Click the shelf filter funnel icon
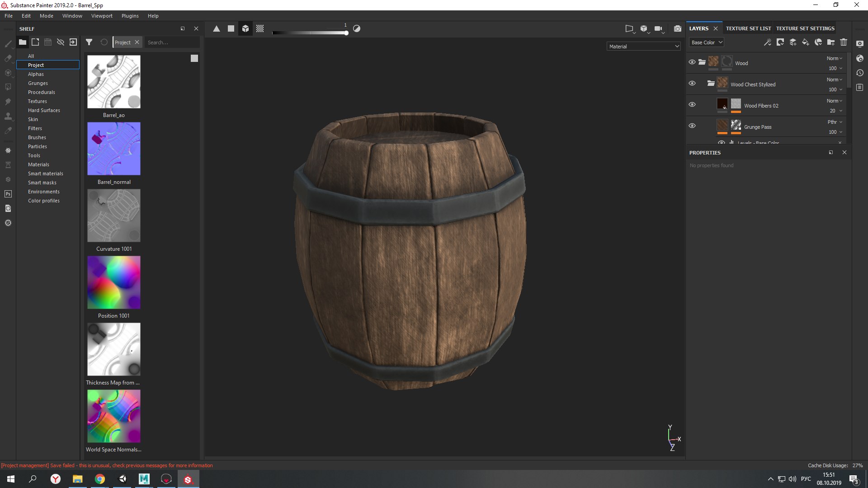 [x=89, y=42]
